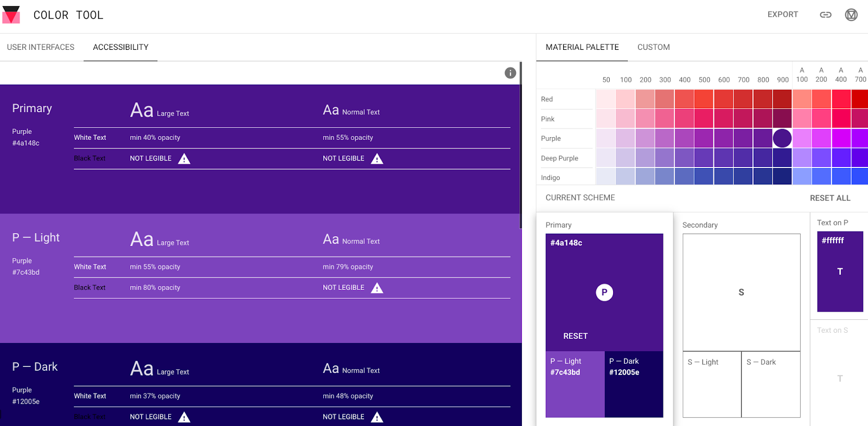868x426 pixels.
Task: Click the share link icon
Action: click(x=825, y=15)
